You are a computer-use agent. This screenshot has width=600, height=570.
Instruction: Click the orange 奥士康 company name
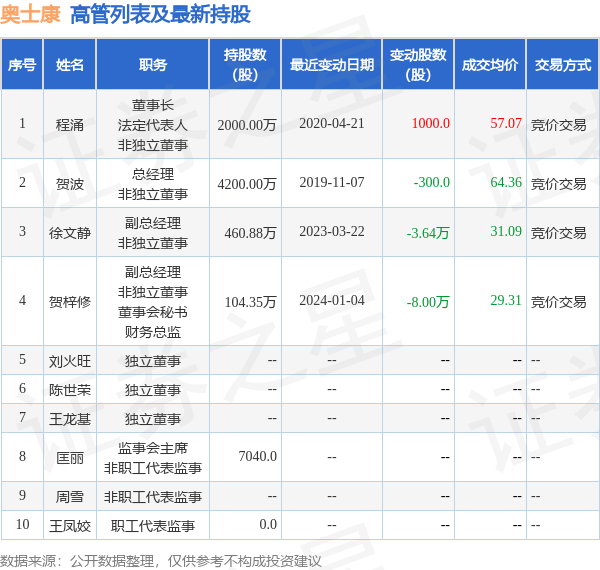(x=30, y=15)
